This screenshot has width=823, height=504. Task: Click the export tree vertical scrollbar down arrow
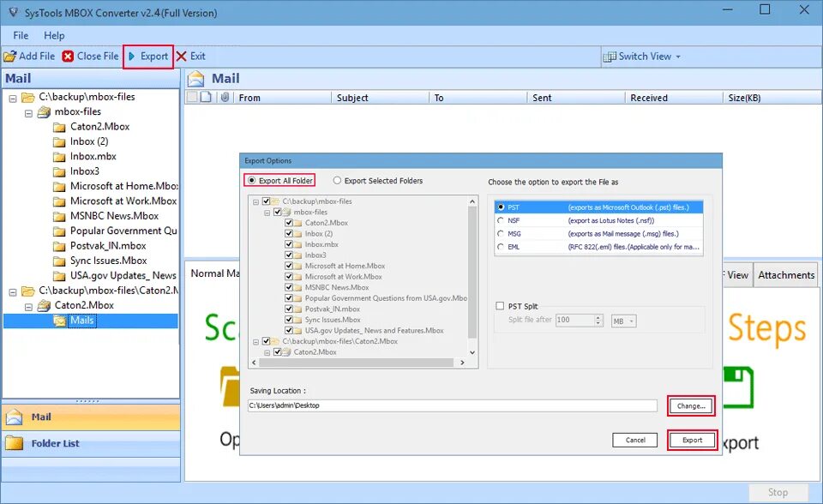(472, 353)
